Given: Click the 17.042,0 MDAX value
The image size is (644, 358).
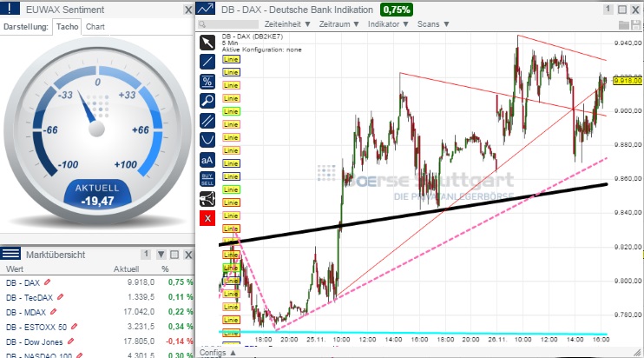Looking at the screenshot, I should [x=139, y=312].
